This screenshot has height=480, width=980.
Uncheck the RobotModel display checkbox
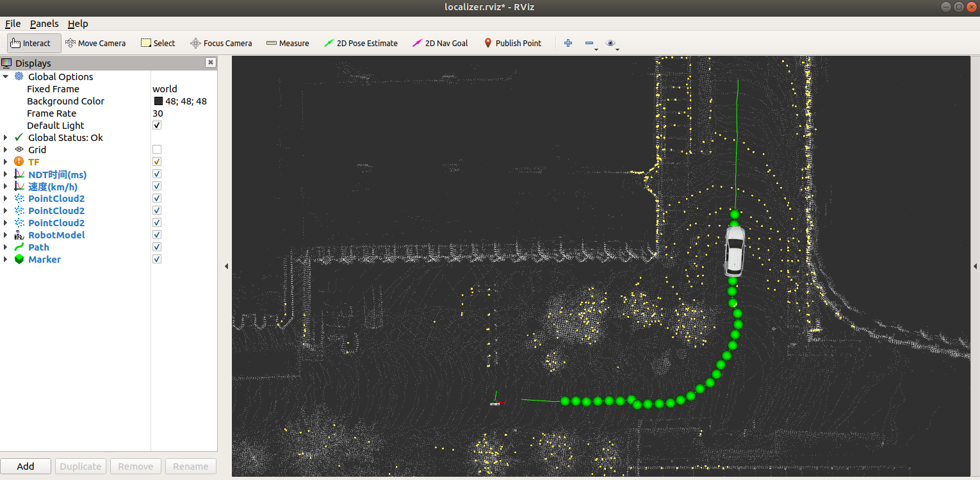tap(157, 235)
